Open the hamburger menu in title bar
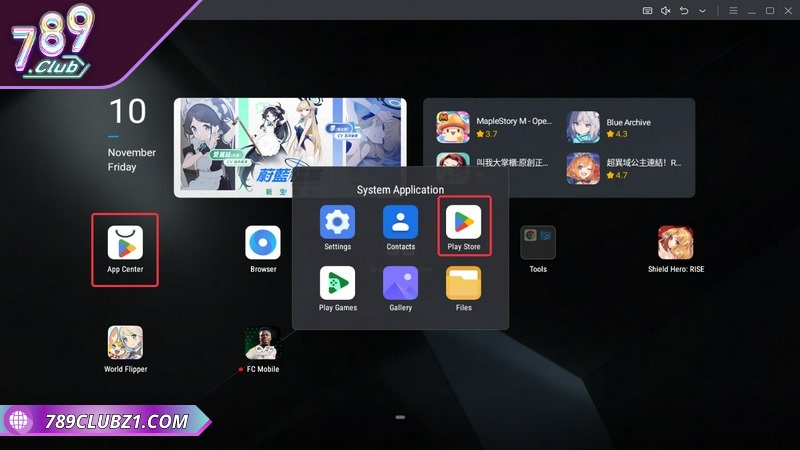 pos(733,10)
